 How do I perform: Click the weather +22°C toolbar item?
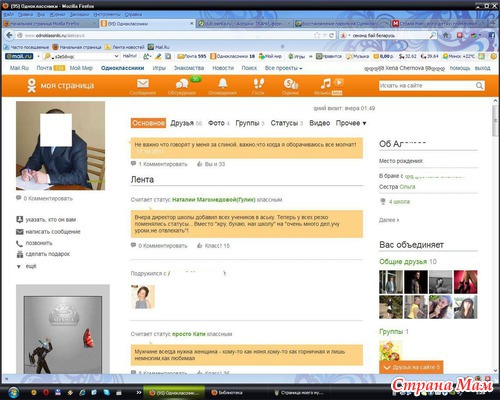coord(458,56)
